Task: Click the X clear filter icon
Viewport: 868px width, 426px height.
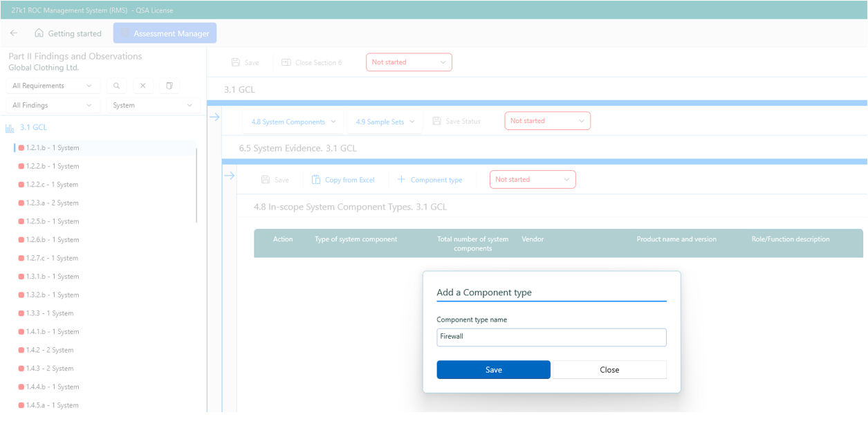Action: (142, 86)
